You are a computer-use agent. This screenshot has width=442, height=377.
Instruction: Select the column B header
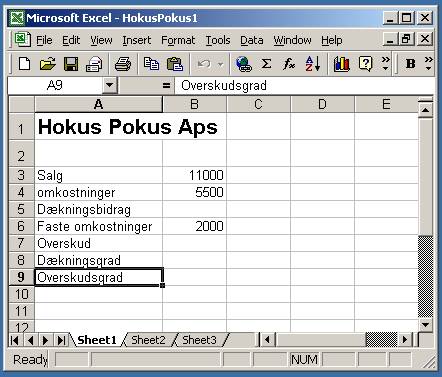click(x=194, y=104)
